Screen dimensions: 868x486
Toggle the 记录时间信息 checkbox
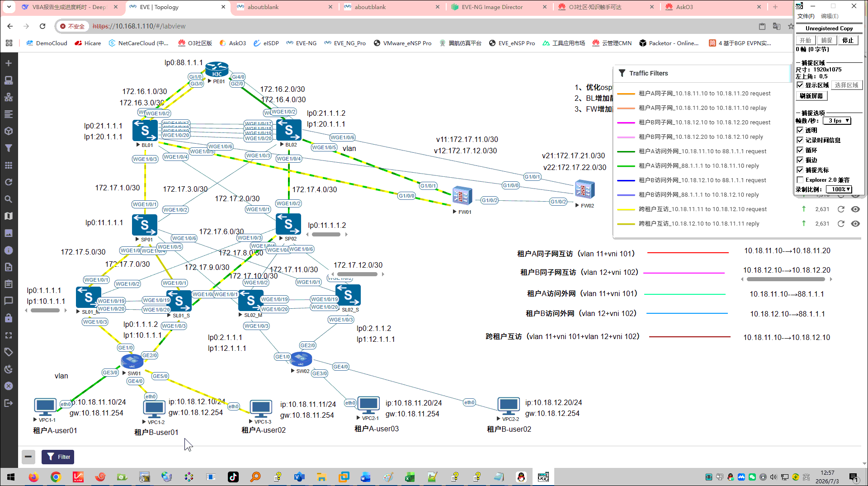[800, 140]
